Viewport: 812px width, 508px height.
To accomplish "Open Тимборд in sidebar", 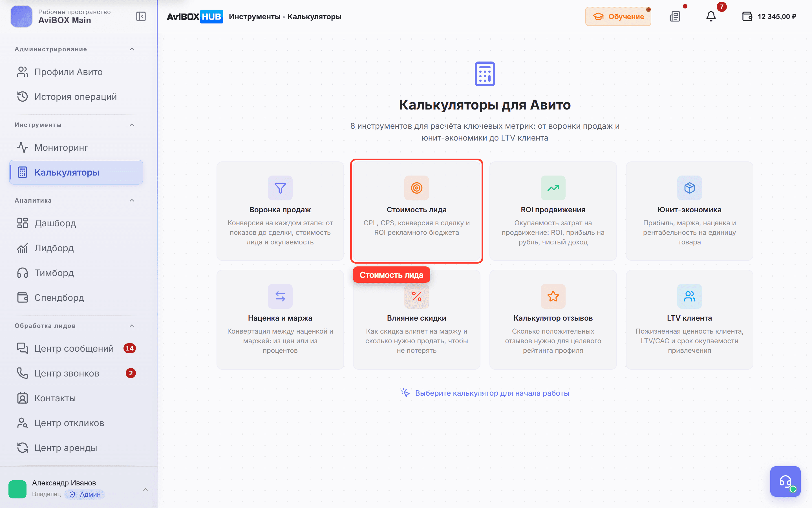I will tap(76, 273).
